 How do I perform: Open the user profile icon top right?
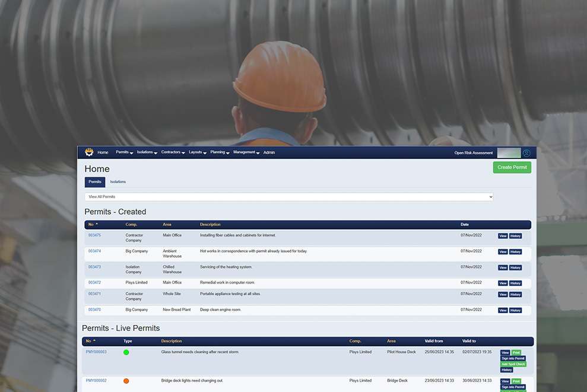[x=526, y=152]
